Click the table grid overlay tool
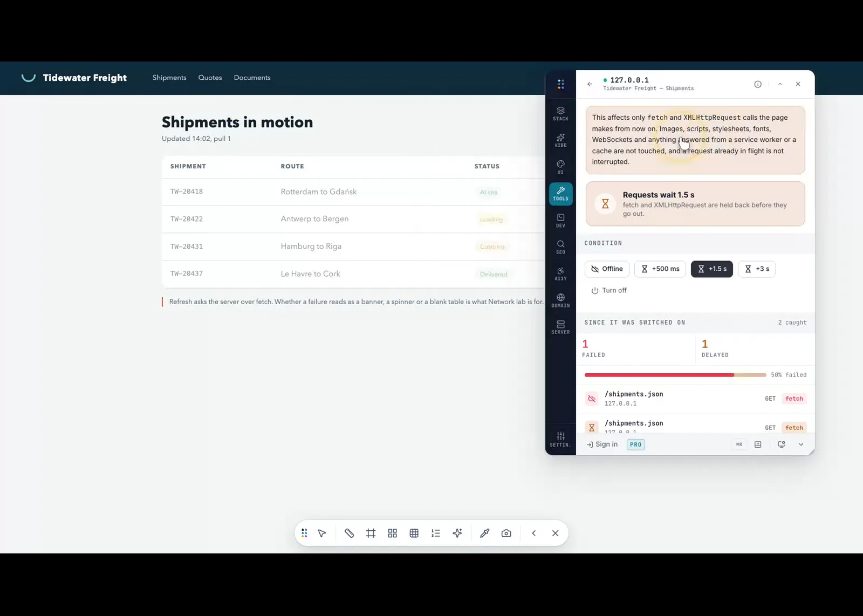Viewport: 863px width, 616px height. 414,533
